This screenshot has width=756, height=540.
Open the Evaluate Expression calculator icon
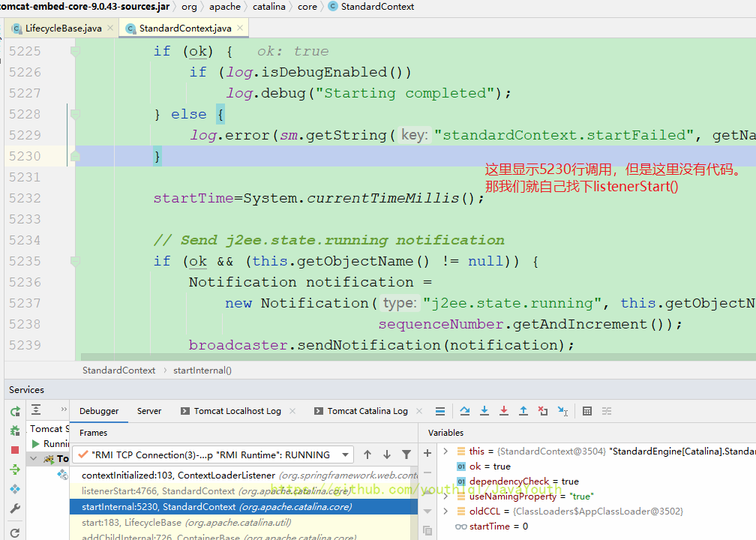[x=587, y=411]
